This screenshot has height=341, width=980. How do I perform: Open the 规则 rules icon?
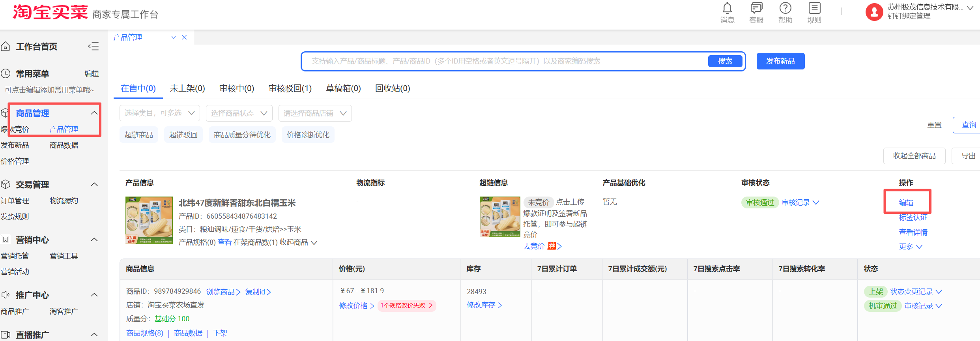click(814, 8)
